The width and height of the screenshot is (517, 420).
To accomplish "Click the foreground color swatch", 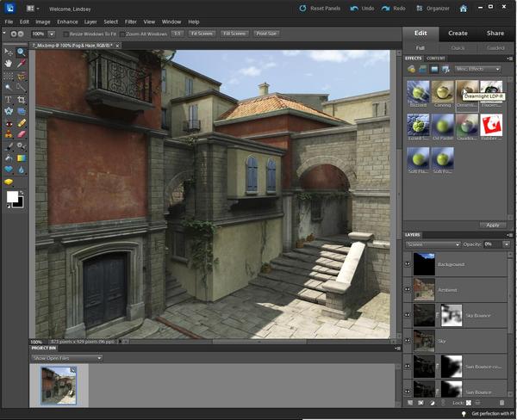I will pos(13,197).
